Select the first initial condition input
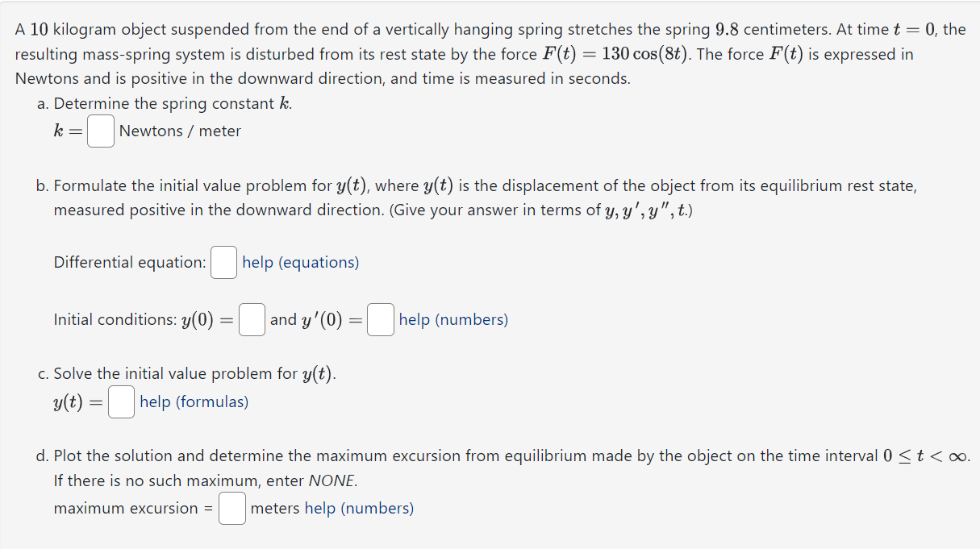The image size is (980, 549). [x=252, y=319]
